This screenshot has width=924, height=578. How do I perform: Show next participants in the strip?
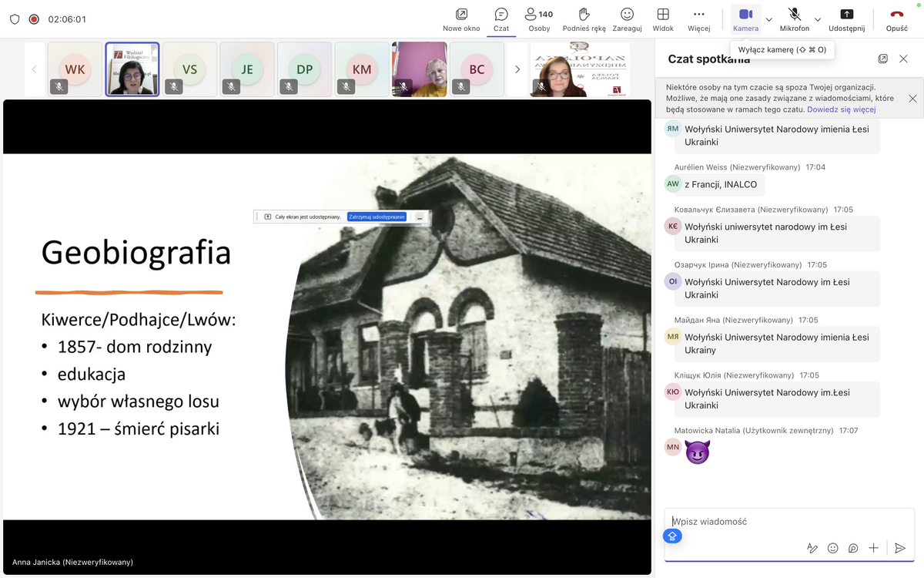(517, 69)
